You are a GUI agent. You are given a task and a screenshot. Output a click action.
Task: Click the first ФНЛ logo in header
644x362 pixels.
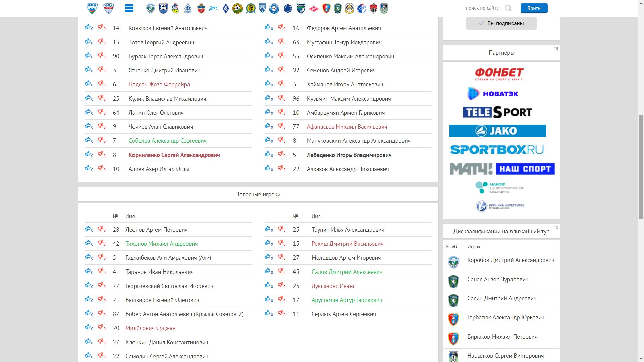tap(92, 8)
